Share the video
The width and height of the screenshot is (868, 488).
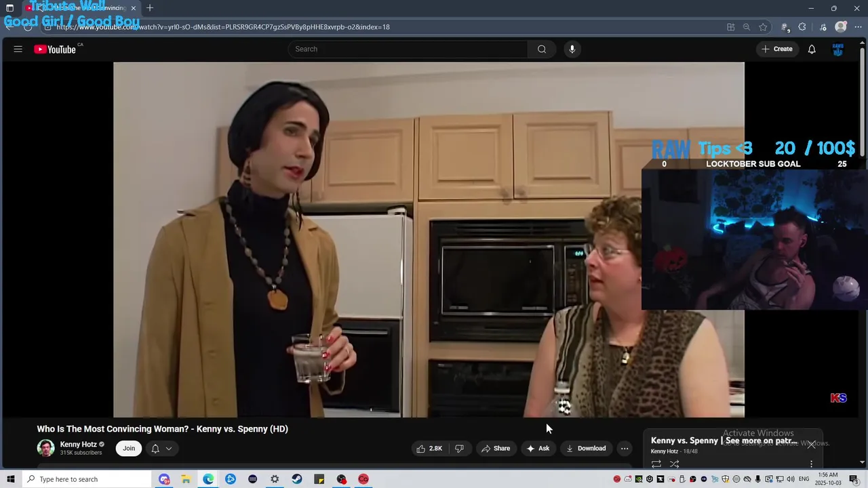pos(496,448)
